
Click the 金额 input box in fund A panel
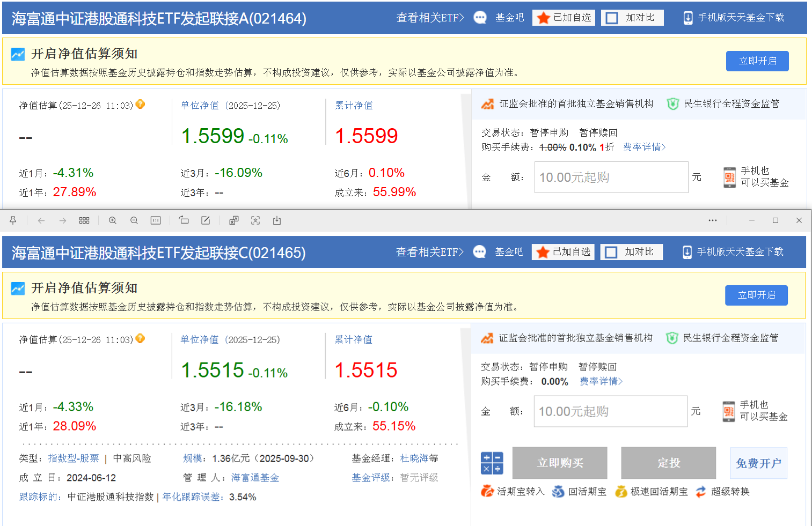pos(611,177)
